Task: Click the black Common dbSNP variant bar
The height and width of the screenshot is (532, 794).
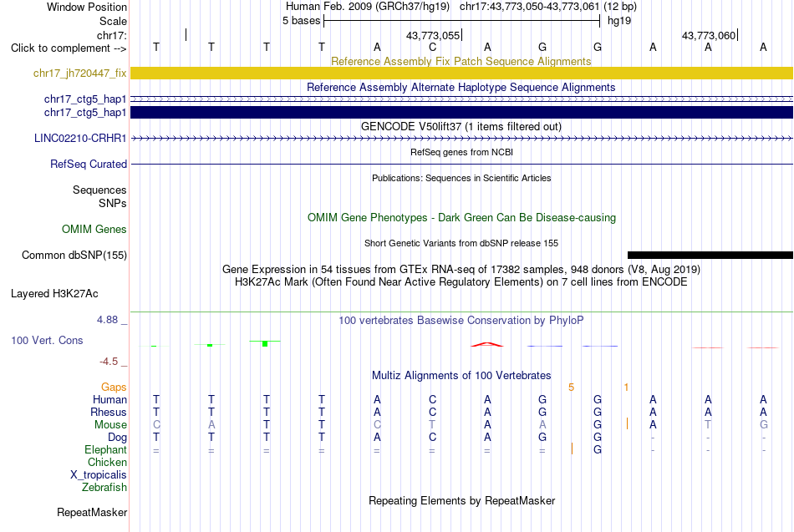Action: pos(710,255)
